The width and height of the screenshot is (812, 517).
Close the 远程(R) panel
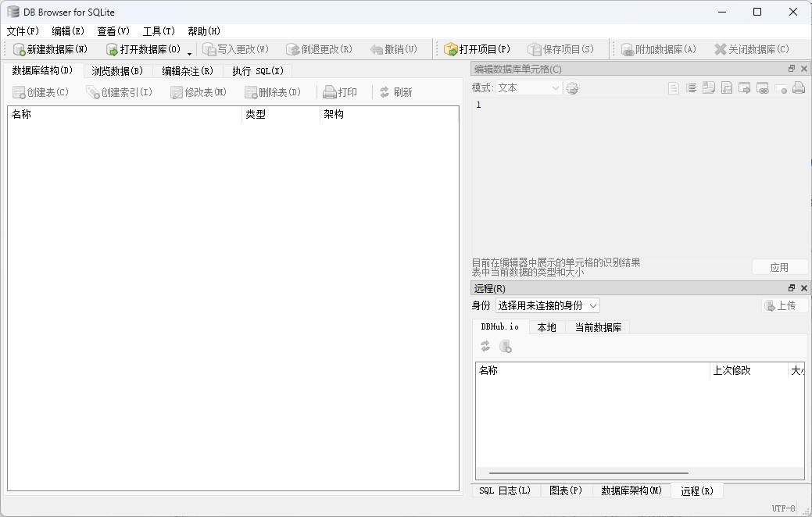803,288
